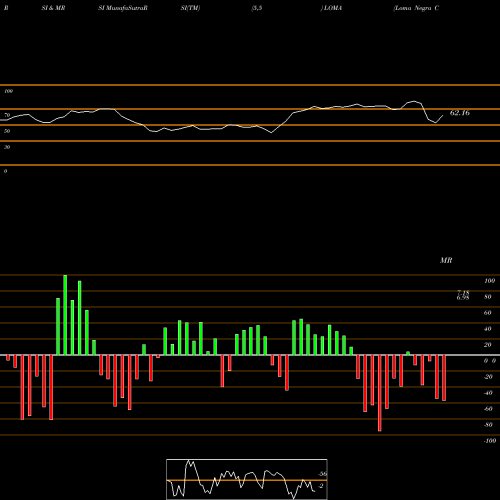The image size is (500, 500).
Task: Click the RSI value label 62.16
Action: tap(460, 113)
